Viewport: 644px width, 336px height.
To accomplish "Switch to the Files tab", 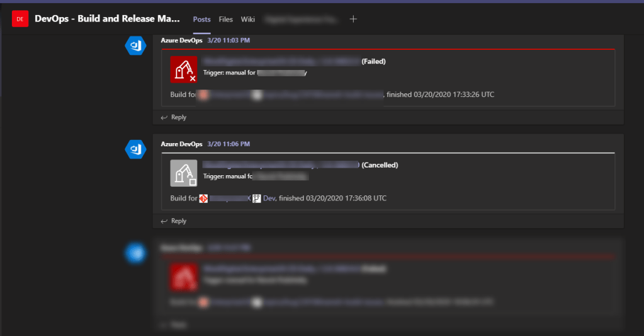I will point(226,20).
